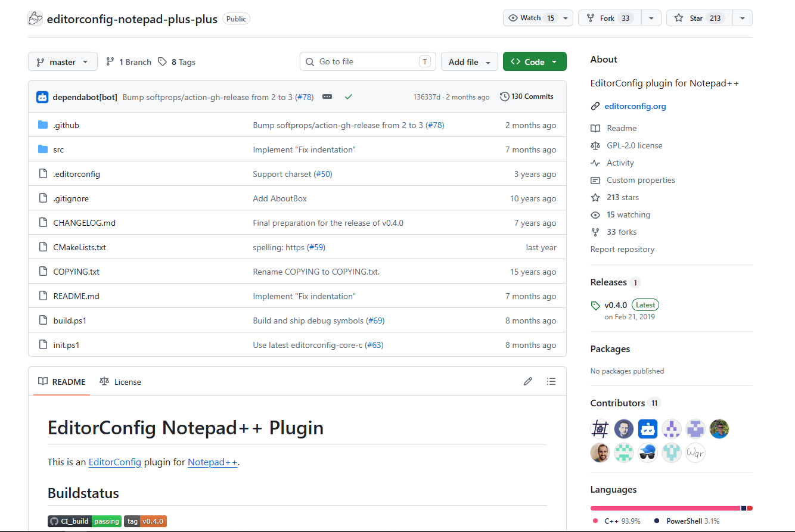Open Custom properties in About sidebar
The width and height of the screenshot is (795, 532).
coord(641,180)
